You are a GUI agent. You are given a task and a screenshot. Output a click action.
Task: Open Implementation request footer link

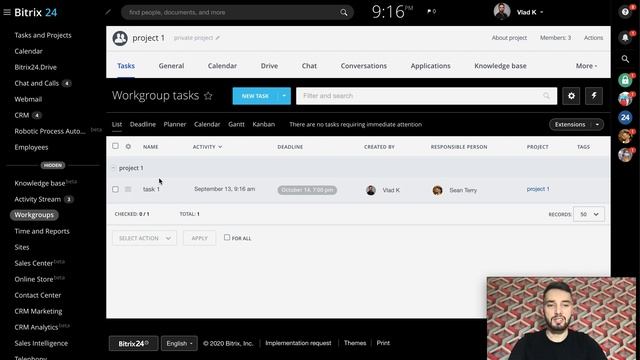click(298, 343)
